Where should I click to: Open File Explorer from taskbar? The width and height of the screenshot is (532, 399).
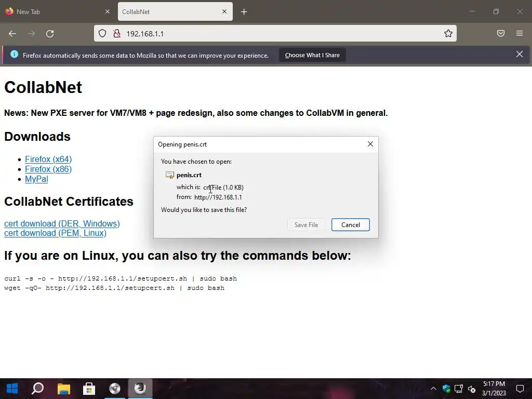63,388
